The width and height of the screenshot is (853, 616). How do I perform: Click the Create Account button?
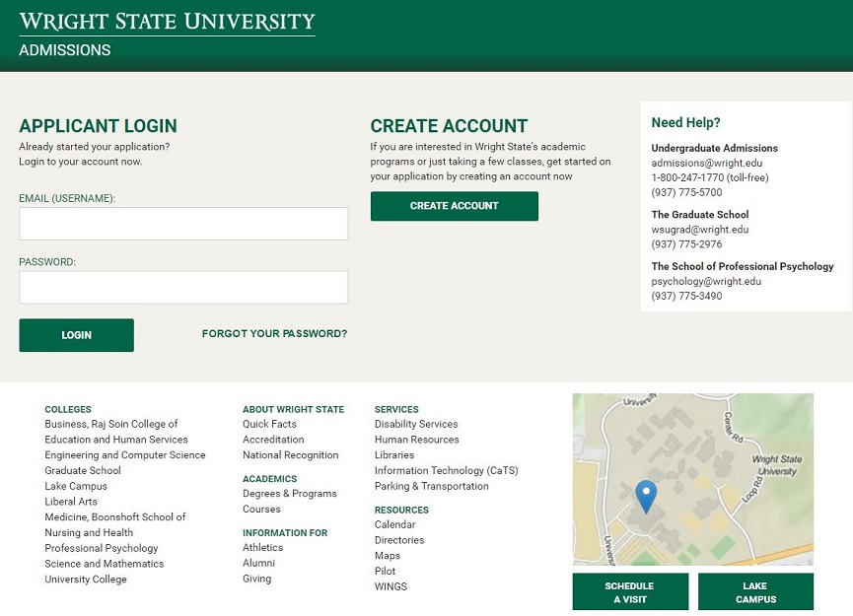point(454,206)
